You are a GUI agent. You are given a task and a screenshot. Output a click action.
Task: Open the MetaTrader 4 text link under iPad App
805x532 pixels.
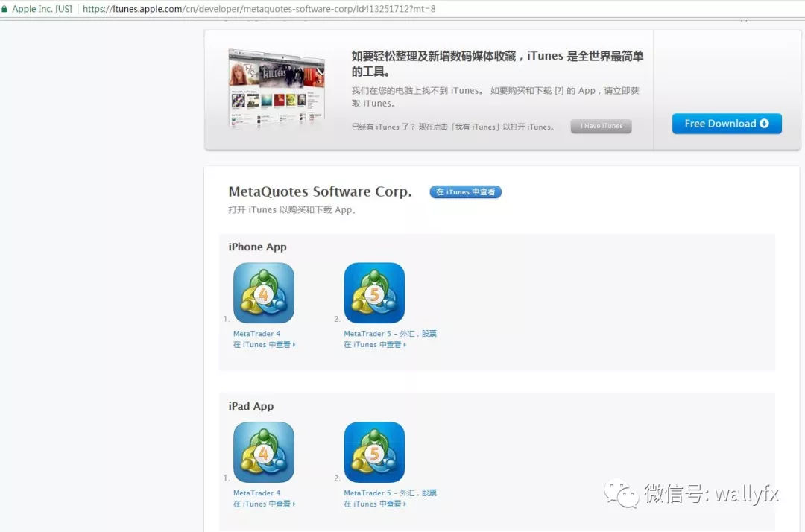(256, 493)
